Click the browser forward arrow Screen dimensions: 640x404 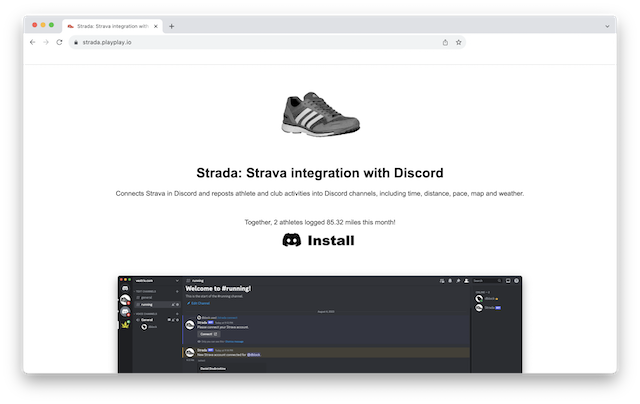pos(46,42)
